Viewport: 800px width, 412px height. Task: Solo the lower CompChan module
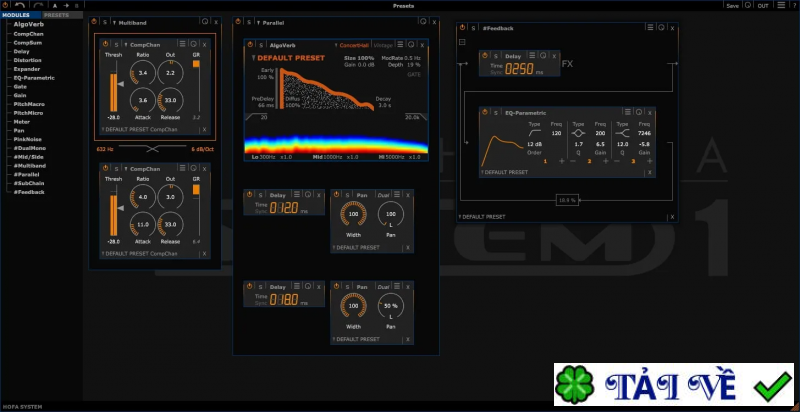(116, 169)
